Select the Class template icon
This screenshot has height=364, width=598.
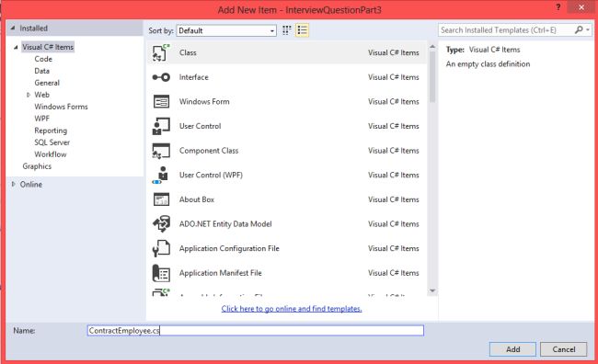tap(161, 52)
